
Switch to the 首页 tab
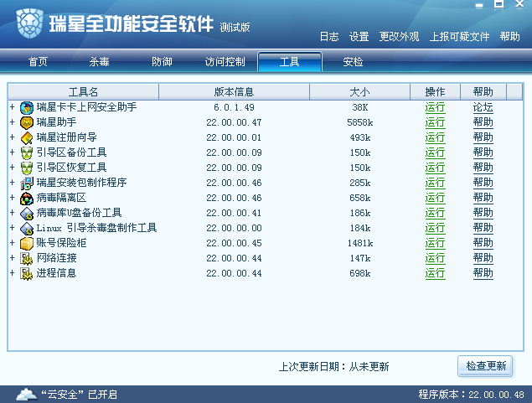38,62
